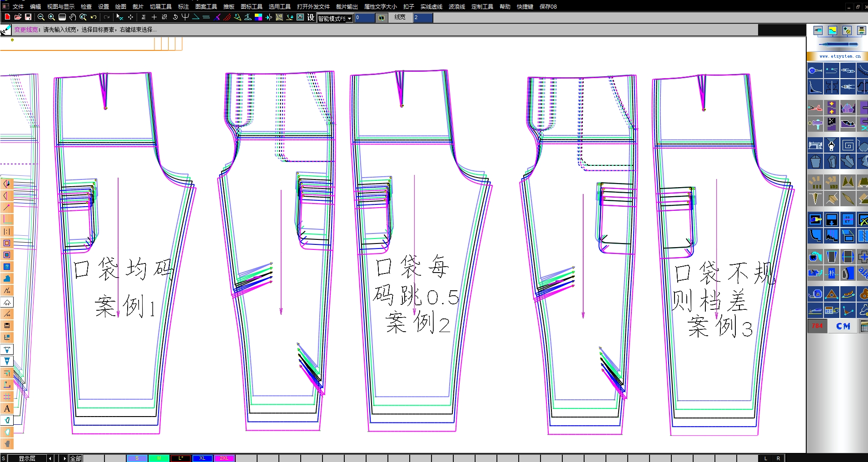This screenshot has width=868, height=462.
Task: Click the 线宽 line width input field
Action: pyautogui.click(x=423, y=17)
